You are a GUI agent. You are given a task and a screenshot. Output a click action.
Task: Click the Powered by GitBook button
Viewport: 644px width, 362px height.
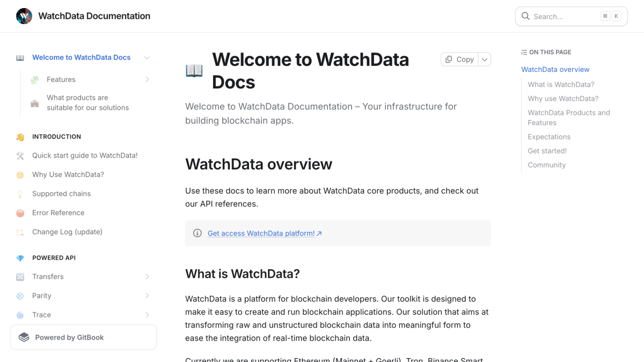[84, 337]
